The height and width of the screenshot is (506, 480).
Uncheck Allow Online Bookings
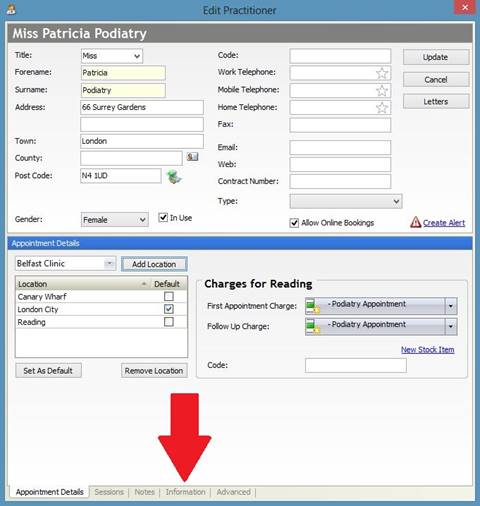[x=294, y=223]
